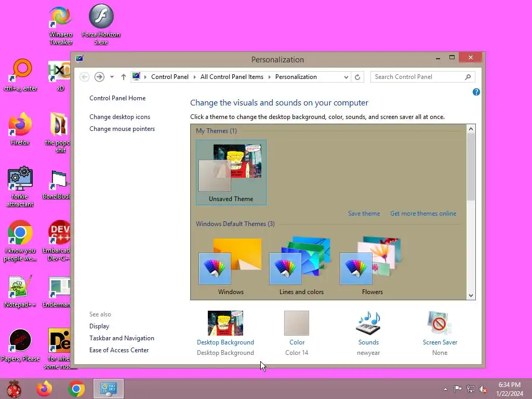Click the muted volume tray icon
This screenshot has width=532, height=399.
coord(483,389)
